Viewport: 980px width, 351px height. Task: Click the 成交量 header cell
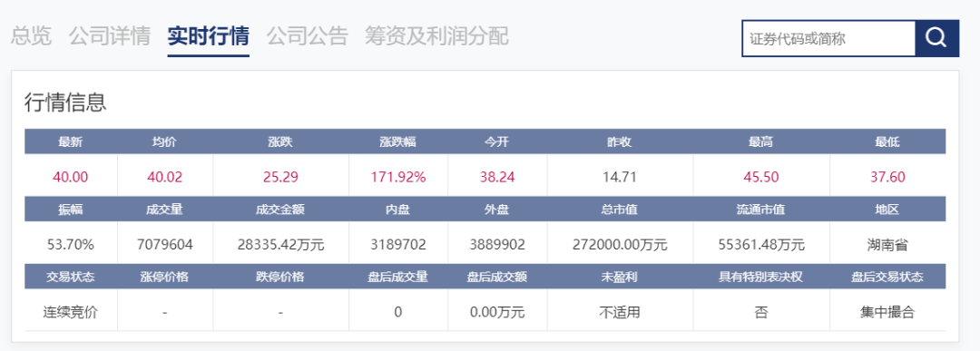point(165,210)
